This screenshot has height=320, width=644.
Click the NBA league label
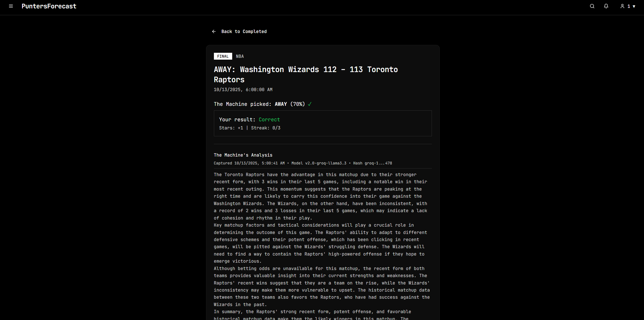coord(240,56)
